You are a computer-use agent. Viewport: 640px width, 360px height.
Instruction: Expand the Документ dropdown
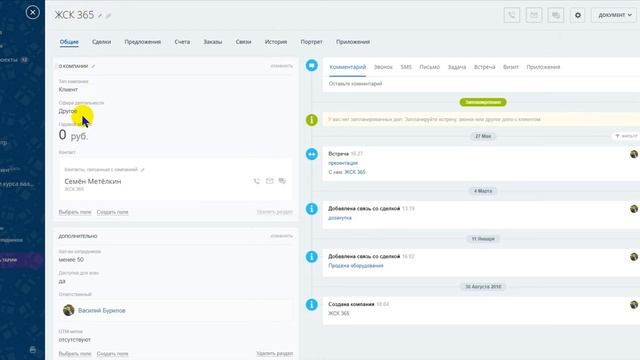click(x=615, y=15)
